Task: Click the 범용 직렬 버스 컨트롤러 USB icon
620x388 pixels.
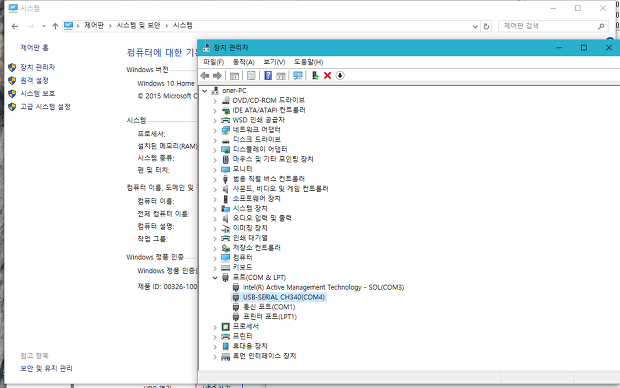Action: coord(225,179)
